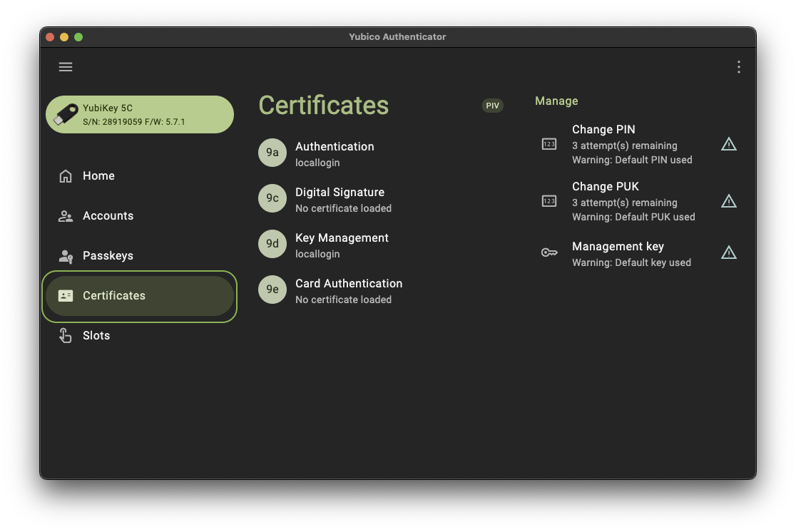Open the three-dot options menu

tap(739, 67)
